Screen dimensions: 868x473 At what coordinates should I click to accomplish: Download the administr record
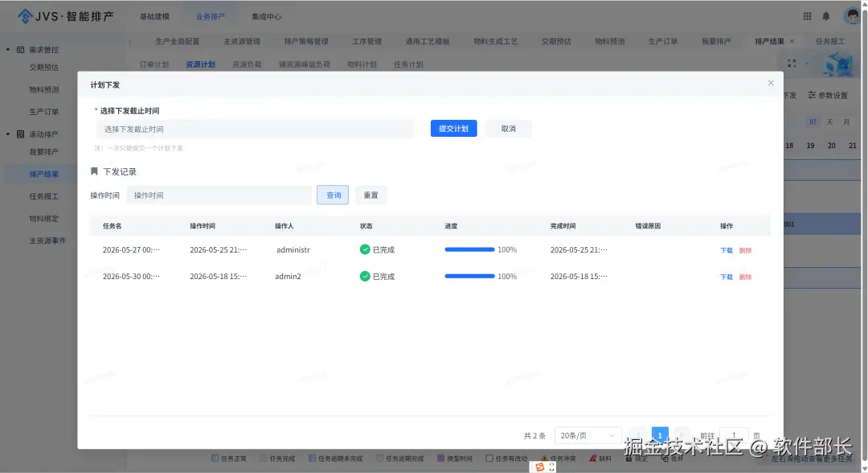727,250
